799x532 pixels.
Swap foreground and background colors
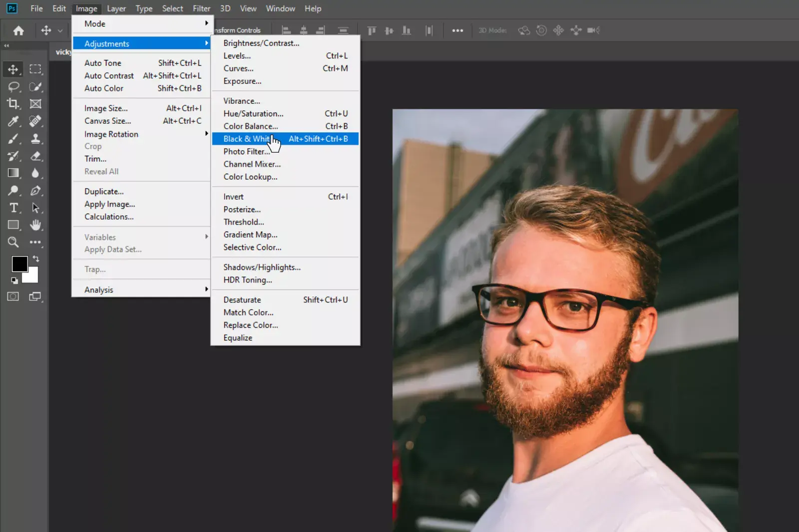(35, 259)
